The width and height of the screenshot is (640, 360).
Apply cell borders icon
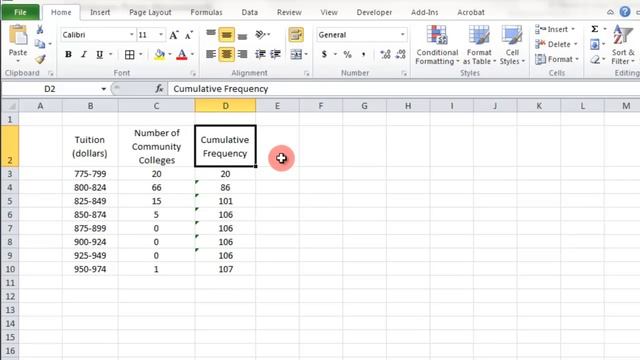[x=129, y=54]
